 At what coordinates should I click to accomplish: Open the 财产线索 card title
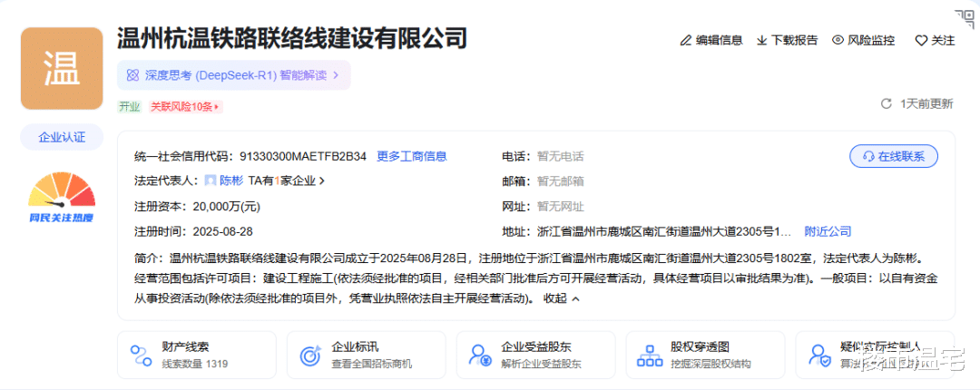click(185, 346)
